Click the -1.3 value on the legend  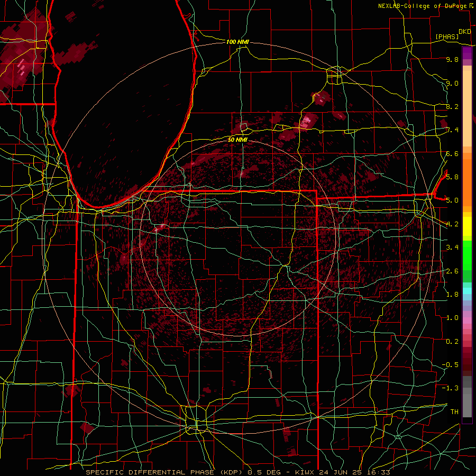tap(450, 388)
